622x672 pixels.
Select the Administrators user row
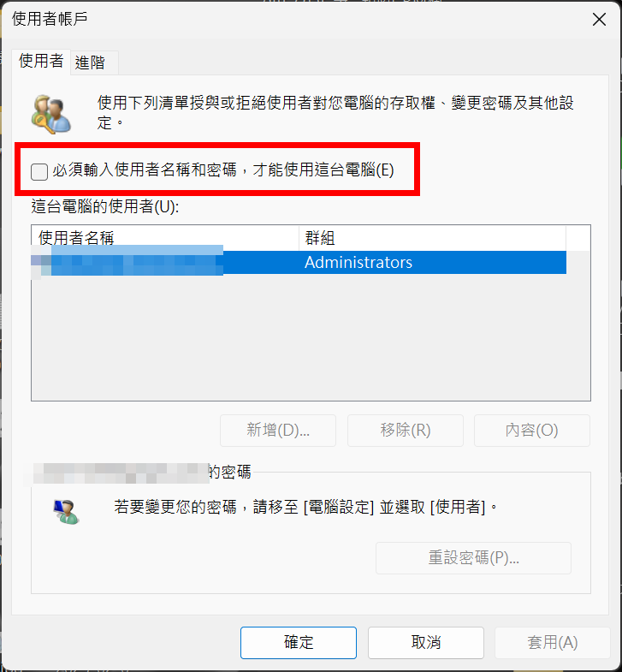[299, 262]
